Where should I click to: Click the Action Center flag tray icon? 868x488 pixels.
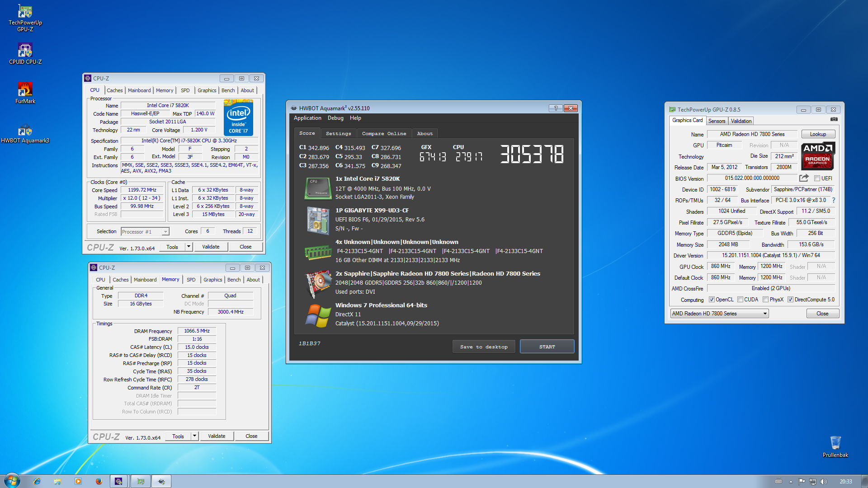(x=802, y=482)
